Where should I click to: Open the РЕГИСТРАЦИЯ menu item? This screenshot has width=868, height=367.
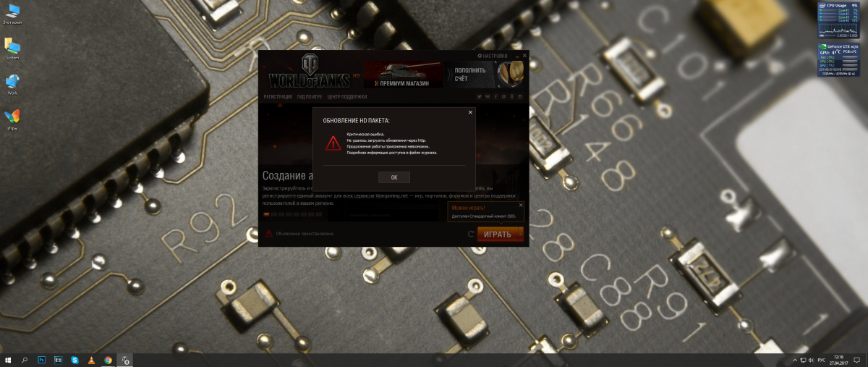pyautogui.click(x=278, y=96)
